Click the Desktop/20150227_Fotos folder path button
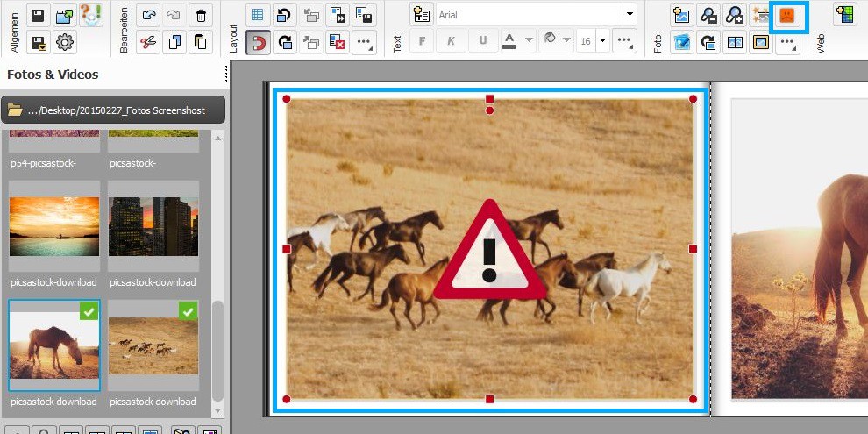The image size is (868, 434). (113, 110)
